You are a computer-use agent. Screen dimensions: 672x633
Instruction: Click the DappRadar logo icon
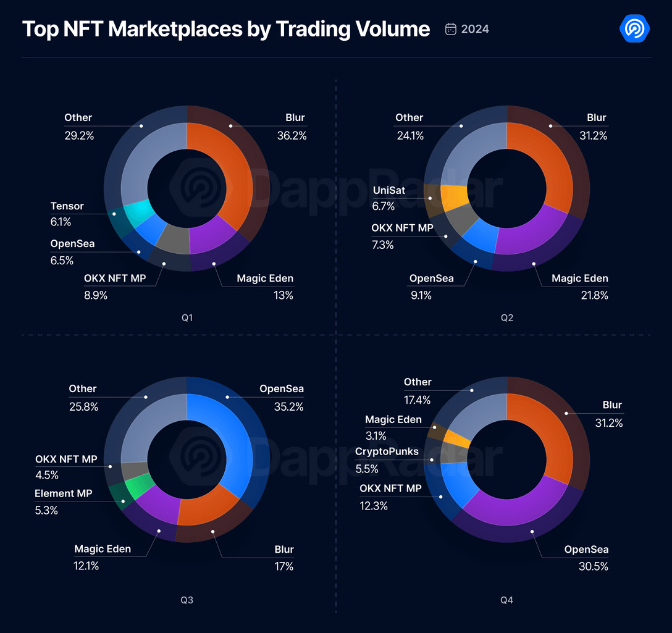pyautogui.click(x=634, y=28)
